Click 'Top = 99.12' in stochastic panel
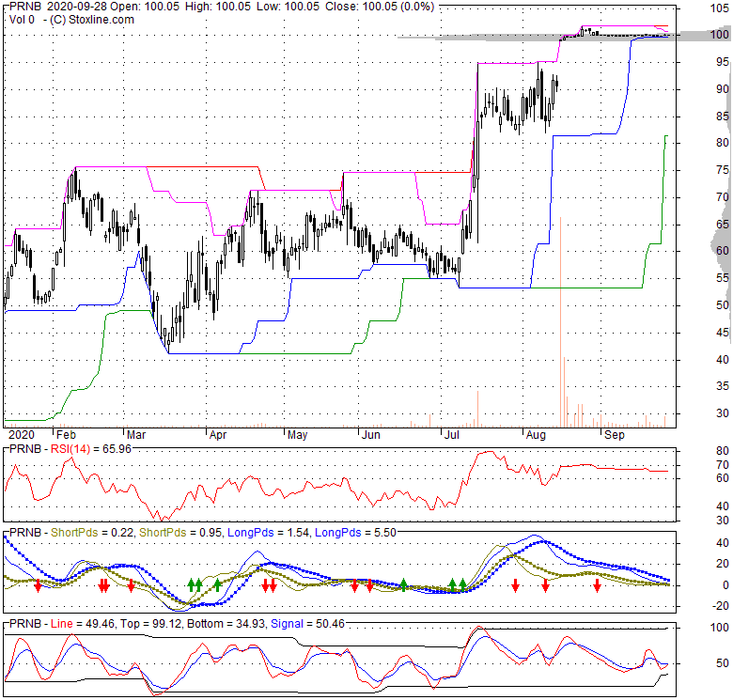The image size is (733, 700). (x=152, y=624)
